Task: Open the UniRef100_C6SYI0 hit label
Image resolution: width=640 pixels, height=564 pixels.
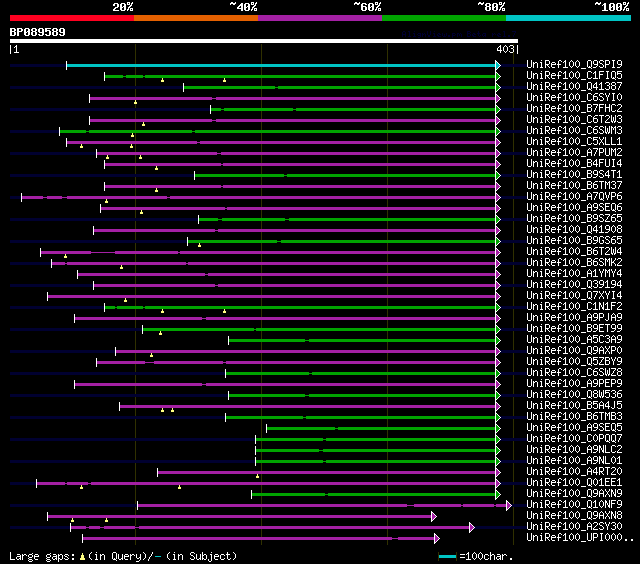Action: coord(574,97)
